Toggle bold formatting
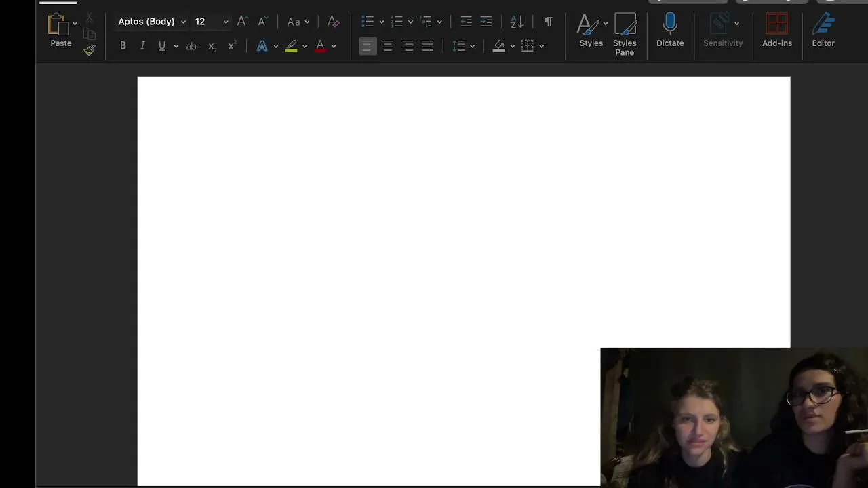868x488 pixels. tap(123, 46)
